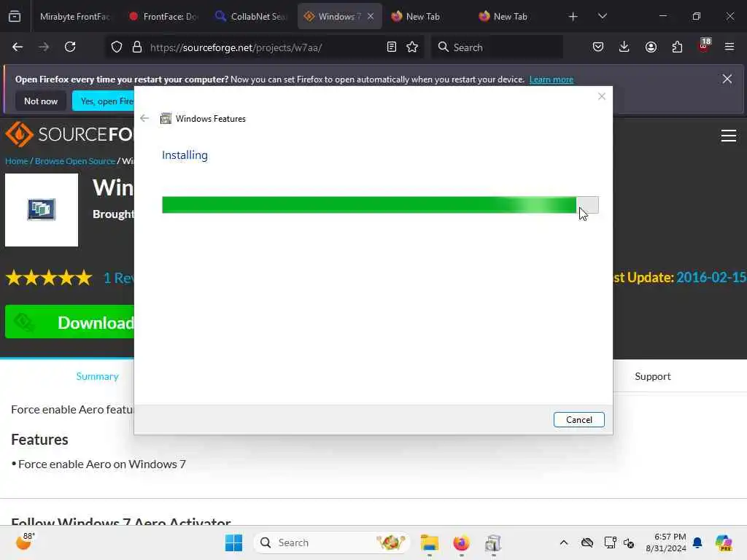Open the Firefox downloads panel
The image size is (747, 560).
click(624, 47)
